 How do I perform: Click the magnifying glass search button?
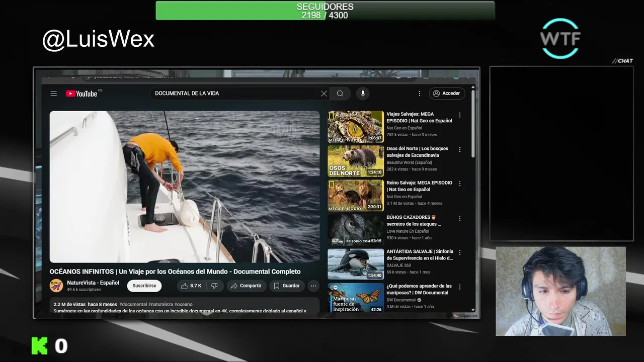[x=340, y=94]
